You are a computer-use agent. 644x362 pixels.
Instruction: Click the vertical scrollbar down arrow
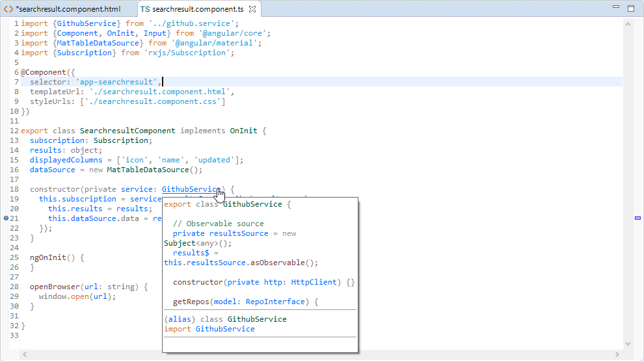click(628, 344)
